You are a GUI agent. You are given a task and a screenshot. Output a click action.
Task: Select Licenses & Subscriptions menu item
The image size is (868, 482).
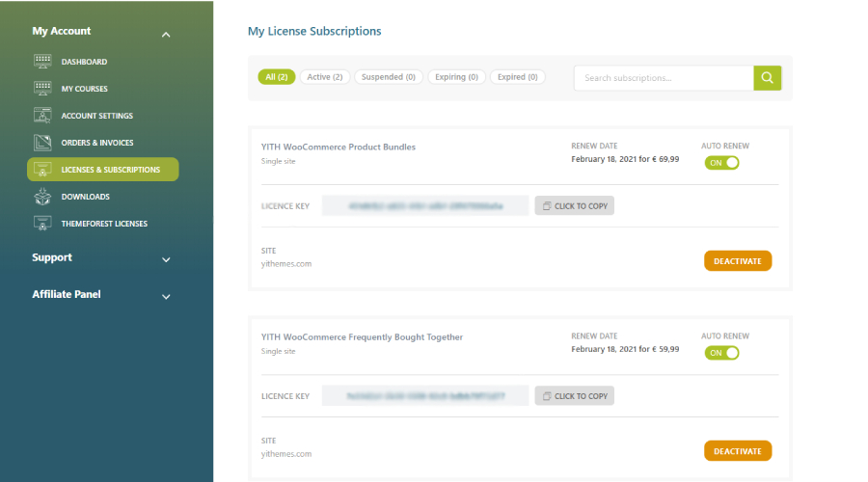(x=103, y=170)
